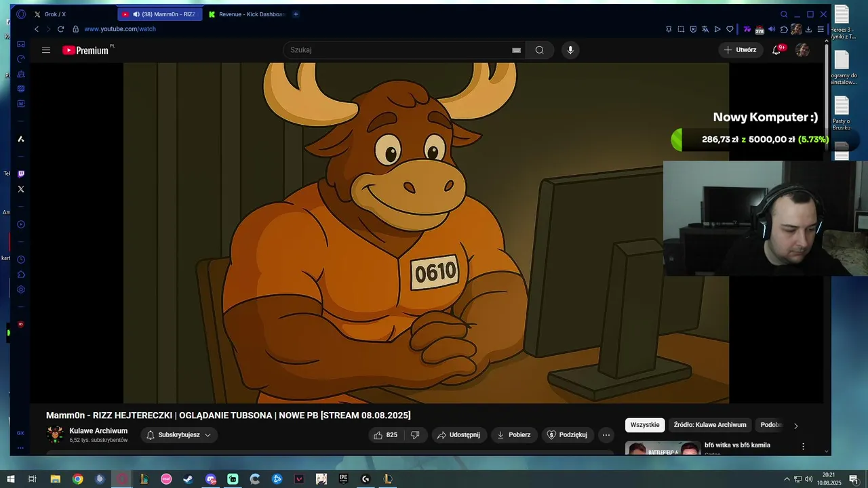Open File Explorer from taskbar
This screenshot has width=868, height=488.
56,479
